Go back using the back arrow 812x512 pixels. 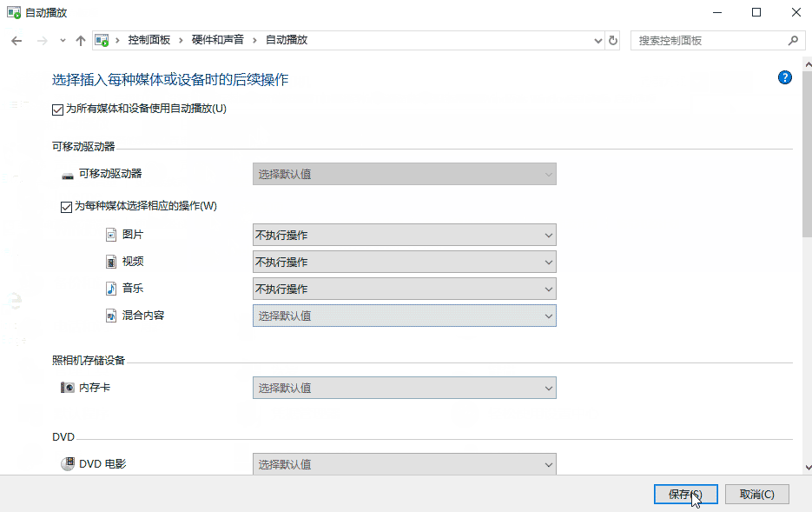pyautogui.click(x=17, y=41)
